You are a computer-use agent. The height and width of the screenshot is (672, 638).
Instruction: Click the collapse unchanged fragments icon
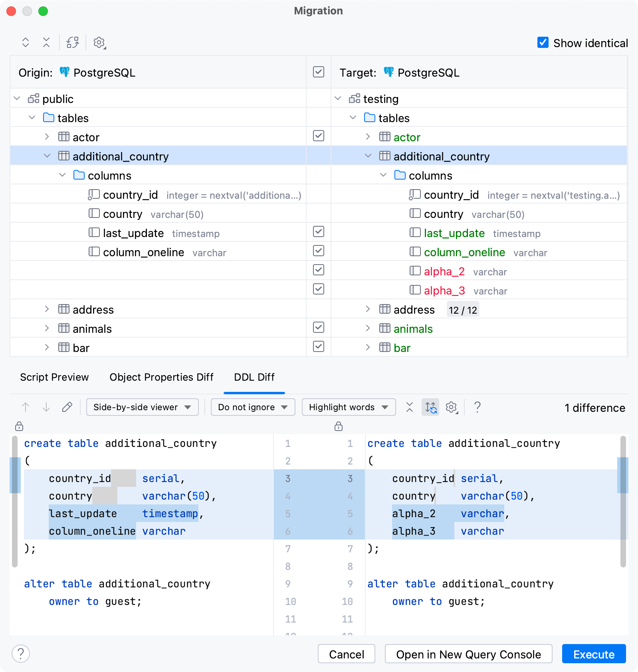410,407
